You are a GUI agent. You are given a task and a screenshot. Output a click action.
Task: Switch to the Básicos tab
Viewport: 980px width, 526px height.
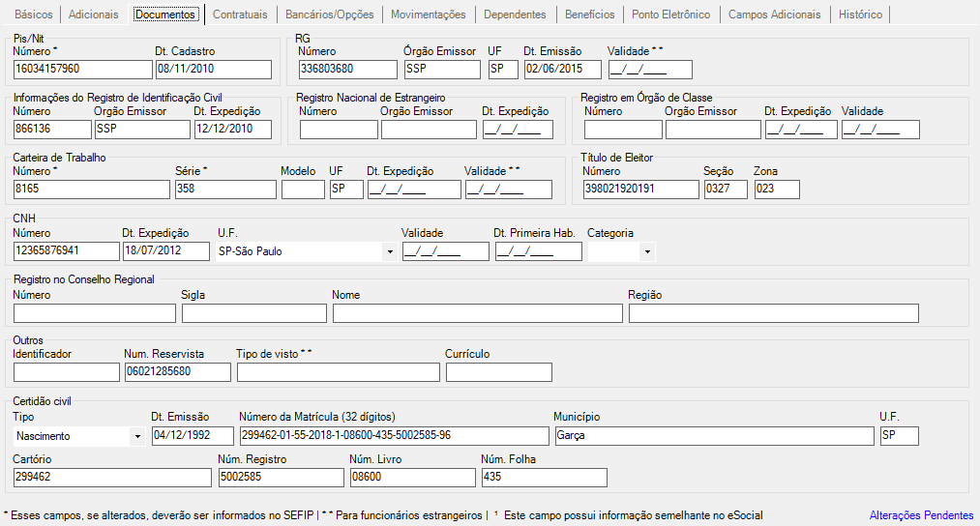34,15
